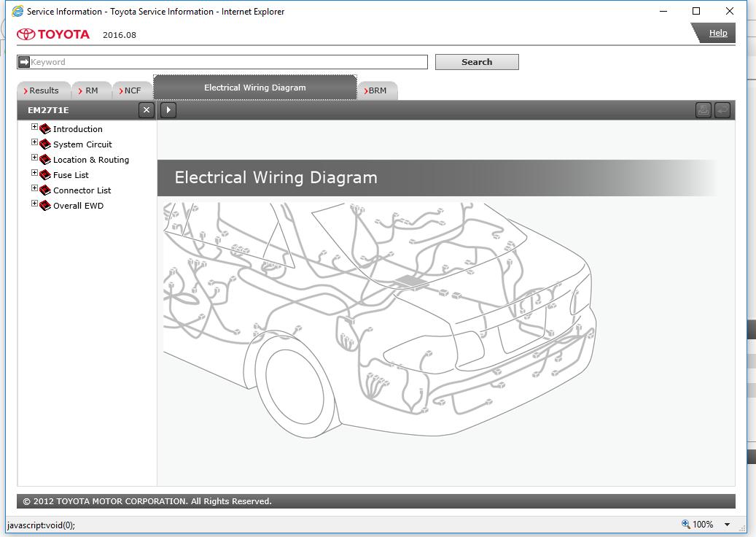
Task: Click the Toyota logo
Action: [x=53, y=34]
